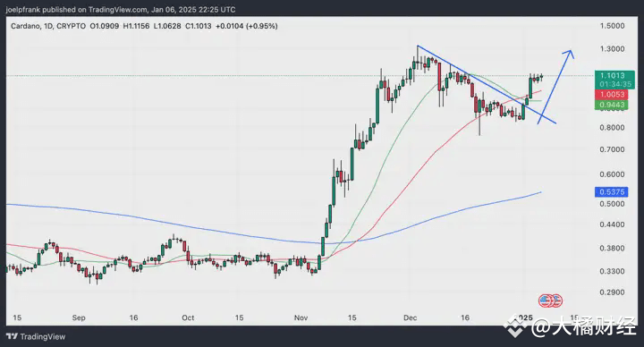
Task: Click the joelpfrank published on TradingView.com caption
Action: click(x=121, y=10)
